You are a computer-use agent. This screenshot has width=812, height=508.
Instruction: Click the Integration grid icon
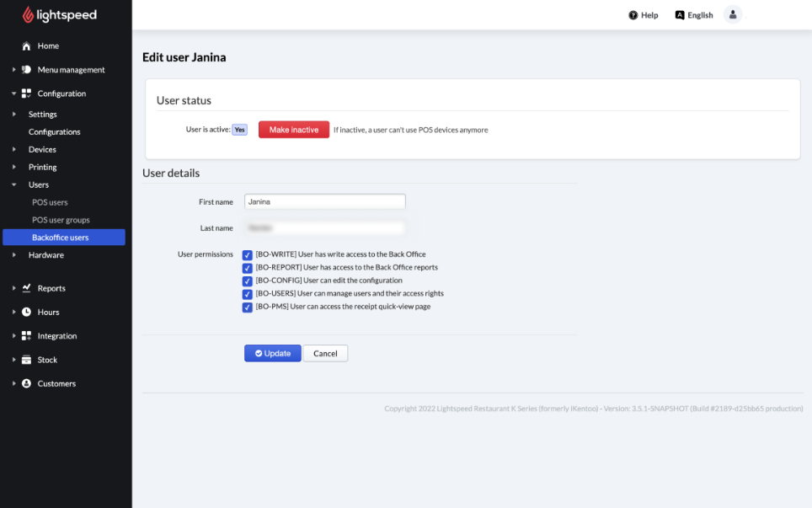pyautogui.click(x=26, y=336)
